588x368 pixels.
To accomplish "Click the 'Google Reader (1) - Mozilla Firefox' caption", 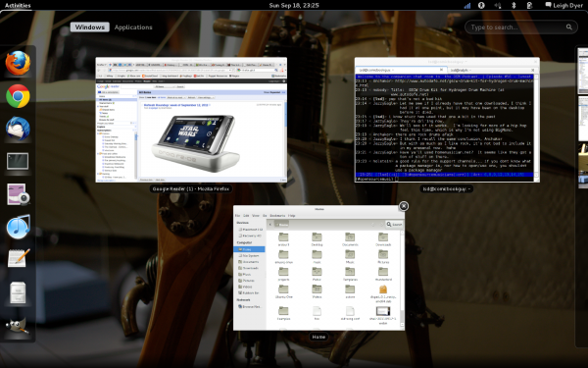I will (191, 188).
